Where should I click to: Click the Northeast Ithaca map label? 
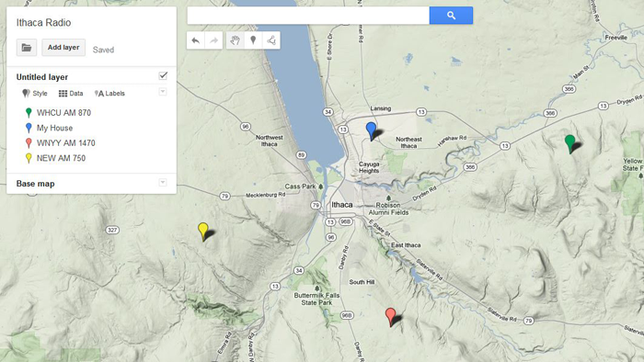(408, 142)
